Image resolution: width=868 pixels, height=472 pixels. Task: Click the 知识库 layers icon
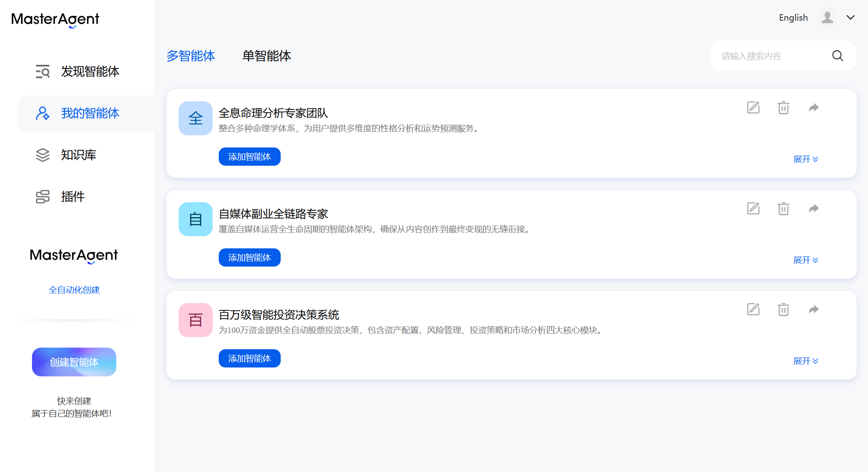click(43, 155)
